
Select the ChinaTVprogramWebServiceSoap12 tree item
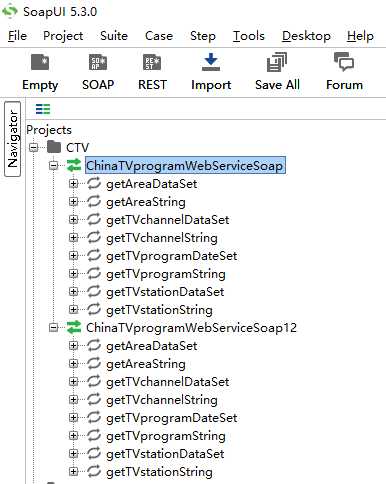[191, 327]
